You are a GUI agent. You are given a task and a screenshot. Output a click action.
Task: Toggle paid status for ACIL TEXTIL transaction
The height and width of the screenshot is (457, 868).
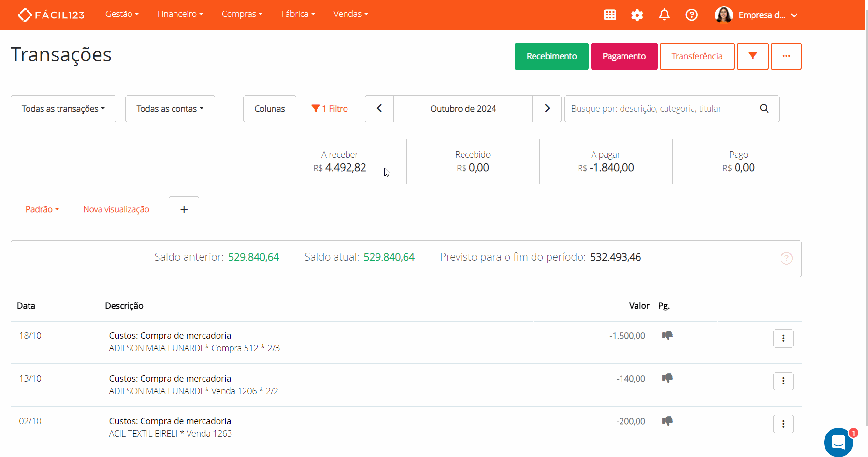(x=667, y=421)
